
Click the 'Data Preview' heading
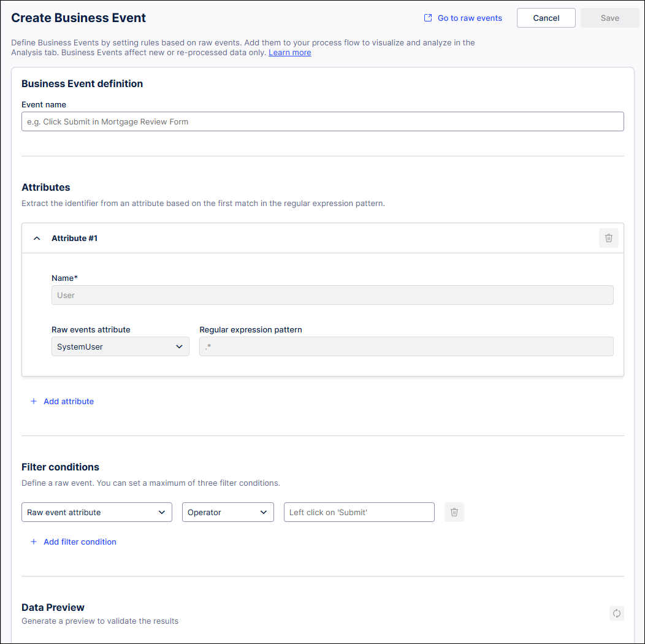[x=53, y=607]
